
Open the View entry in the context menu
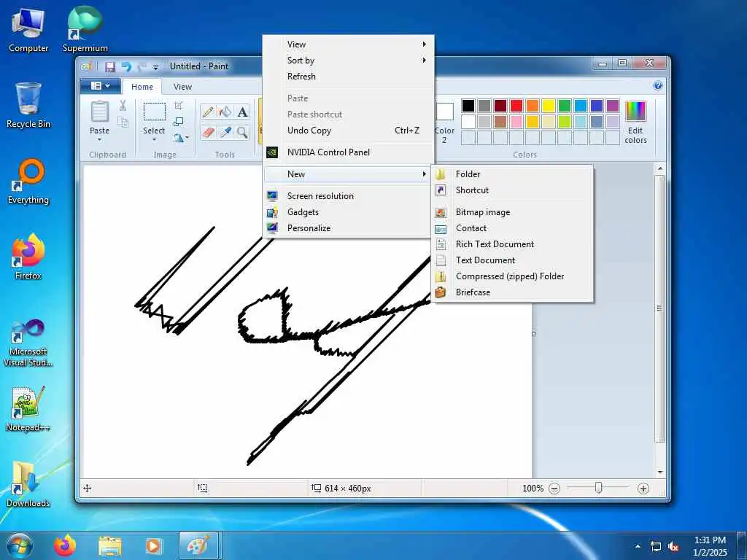coord(349,44)
